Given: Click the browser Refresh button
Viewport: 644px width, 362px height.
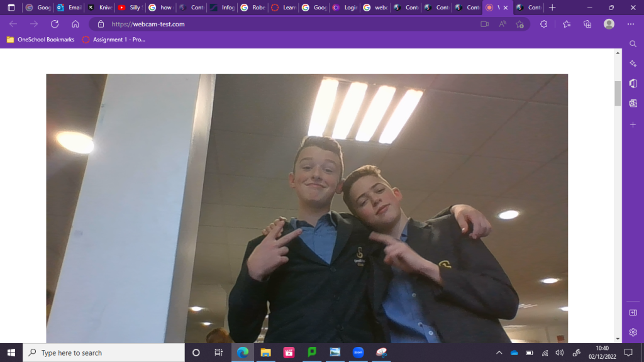Looking at the screenshot, I should pyautogui.click(x=55, y=24).
